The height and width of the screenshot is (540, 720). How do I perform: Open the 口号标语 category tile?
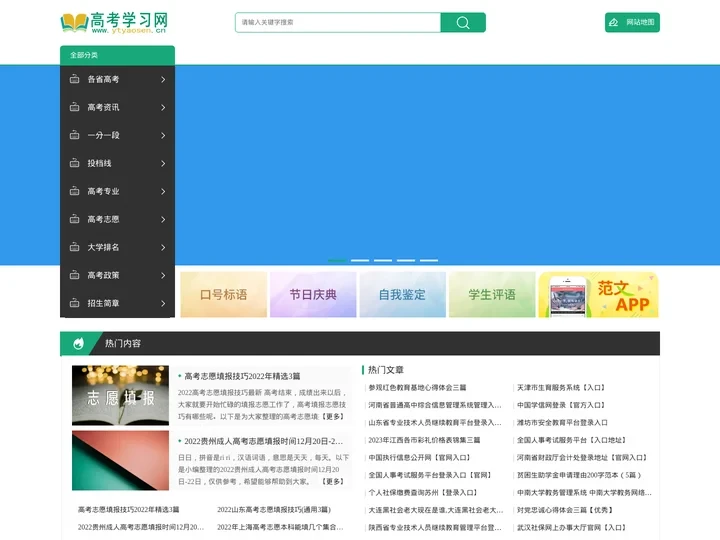[224, 294]
